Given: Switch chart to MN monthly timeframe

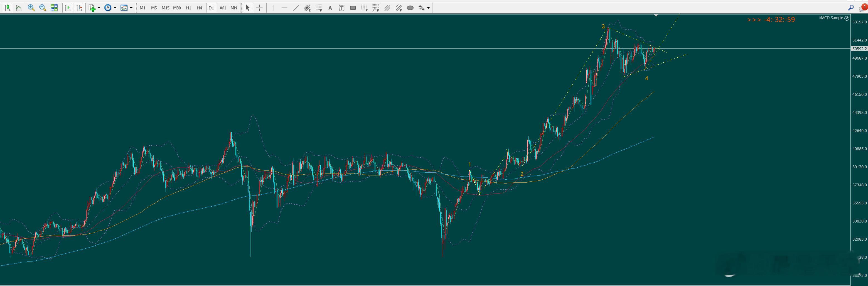Looking at the screenshot, I should pos(234,8).
